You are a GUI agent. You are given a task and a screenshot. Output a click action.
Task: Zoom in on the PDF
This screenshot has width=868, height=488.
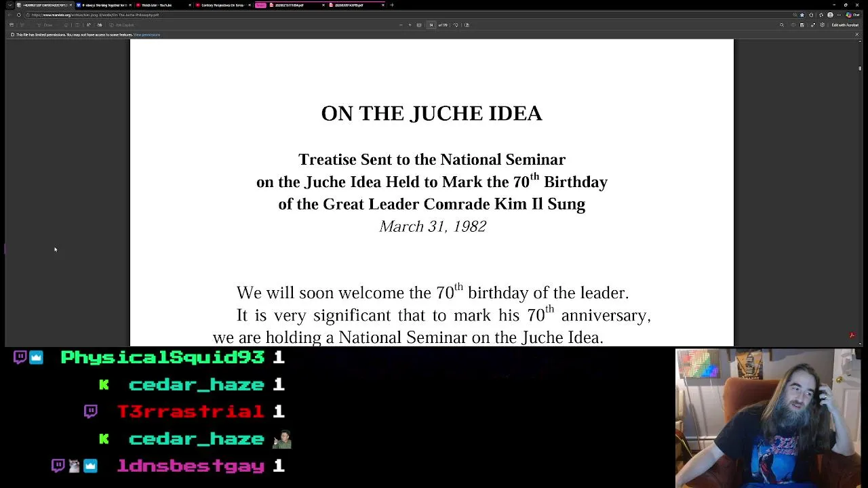[x=410, y=25]
